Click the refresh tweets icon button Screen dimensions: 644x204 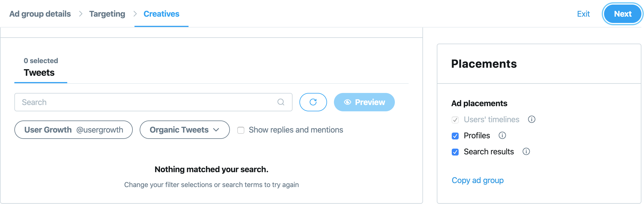(x=313, y=102)
